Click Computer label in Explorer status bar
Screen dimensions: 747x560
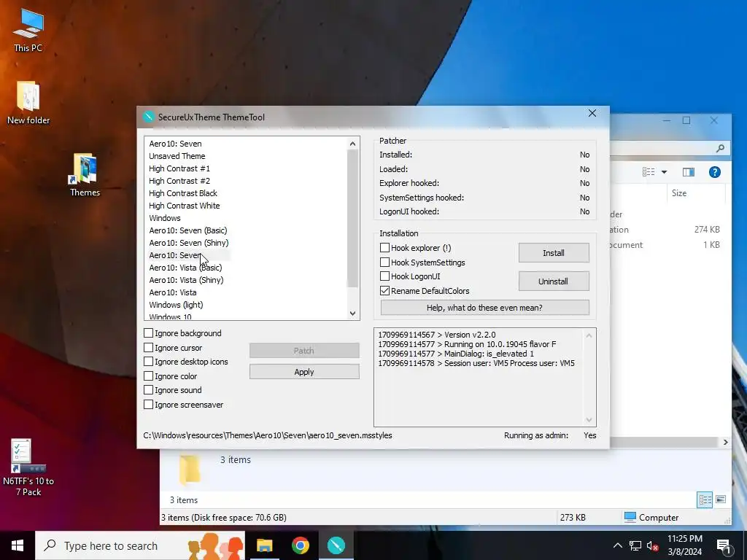coord(659,517)
